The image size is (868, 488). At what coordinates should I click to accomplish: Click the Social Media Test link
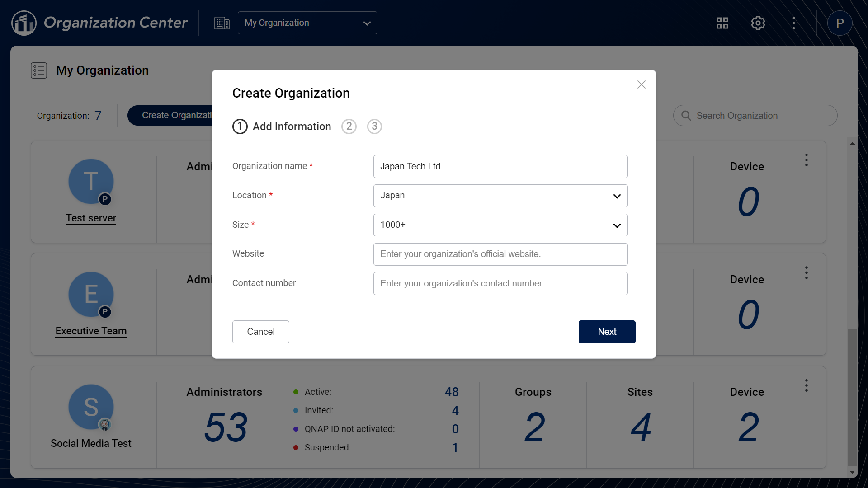91,443
